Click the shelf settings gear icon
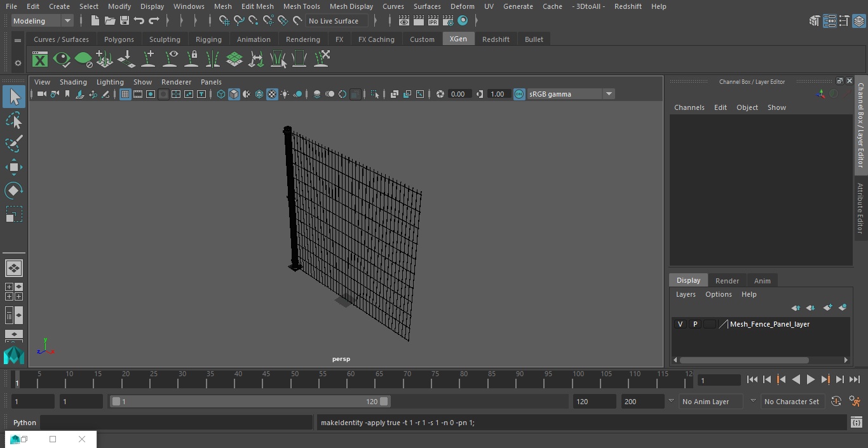Viewport: 868px width, 448px height. click(x=18, y=63)
